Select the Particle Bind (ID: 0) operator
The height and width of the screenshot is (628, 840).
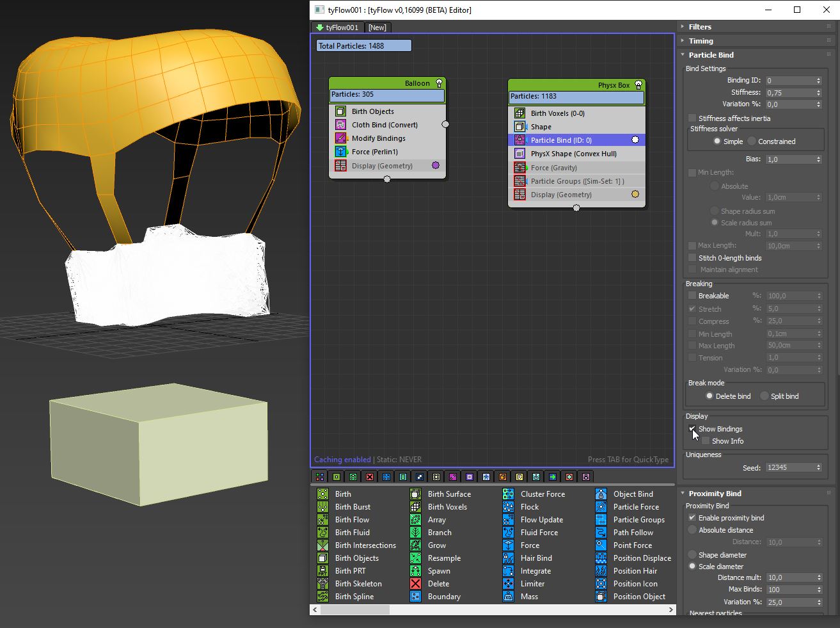[x=561, y=140]
